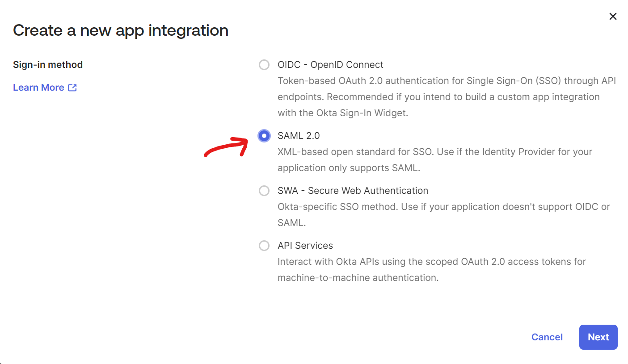The width and height of the screenshot is (628, 364).
Task: Click the API Services option title
Action: tap(306, 245)
